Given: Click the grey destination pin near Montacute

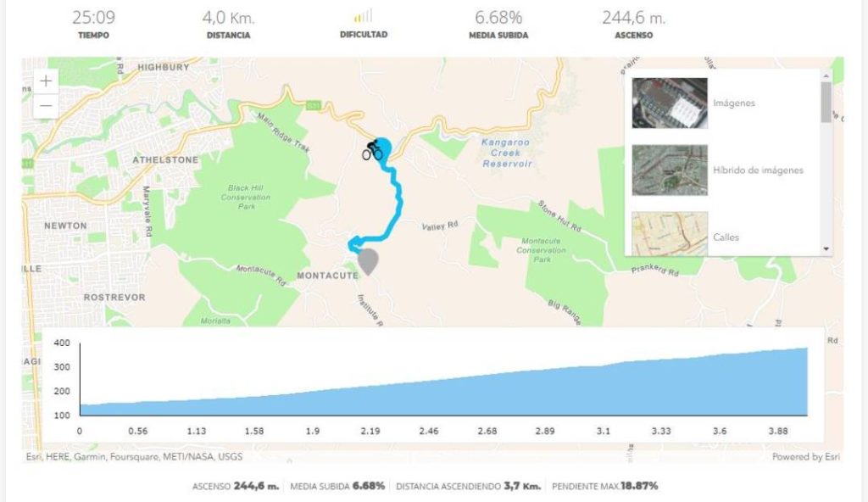Looking at the screenshot, I should [x=368, y=261].
